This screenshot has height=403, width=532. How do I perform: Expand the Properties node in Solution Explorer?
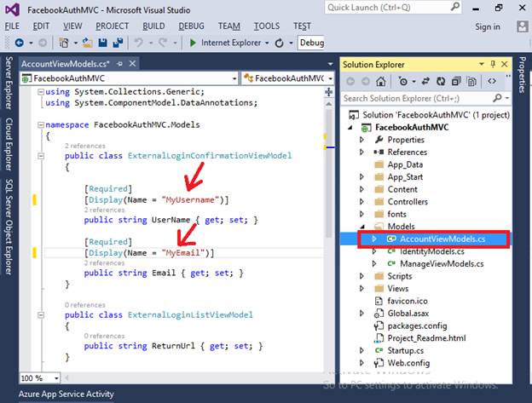(361, 140)
